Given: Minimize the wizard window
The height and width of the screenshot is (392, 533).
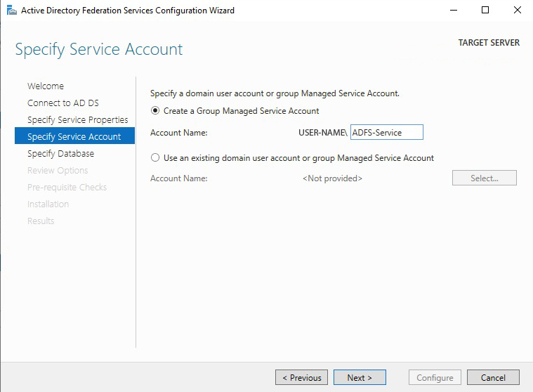Looking at the screenshot, I should pos(454,11).
